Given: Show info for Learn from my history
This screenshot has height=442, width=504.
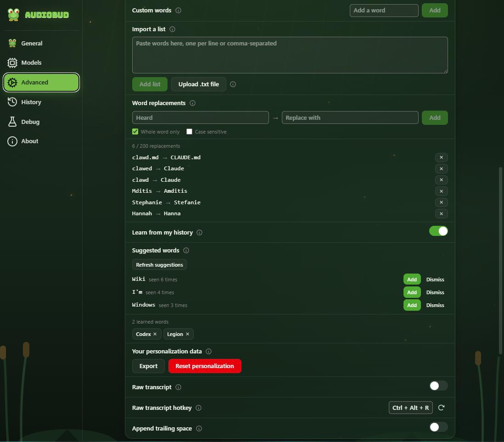Looking at the screenshot, I should pos(200,232).
